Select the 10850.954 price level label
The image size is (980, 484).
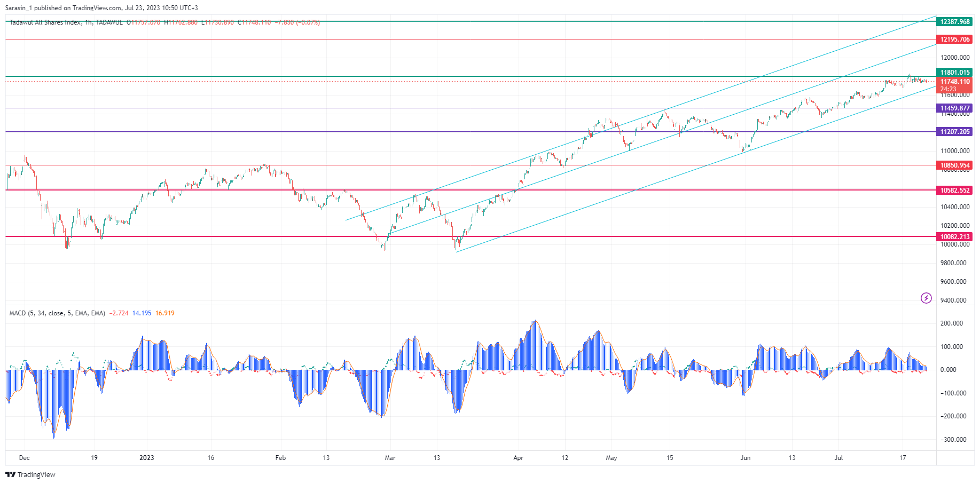(x=954, y=165)
